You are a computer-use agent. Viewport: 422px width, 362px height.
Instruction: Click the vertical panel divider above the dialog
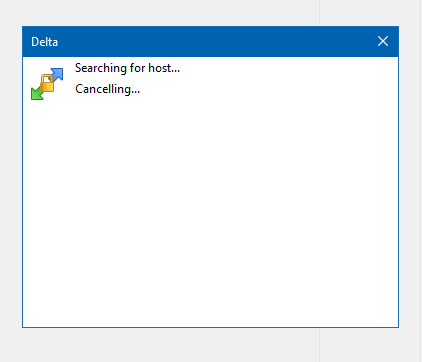319,13
